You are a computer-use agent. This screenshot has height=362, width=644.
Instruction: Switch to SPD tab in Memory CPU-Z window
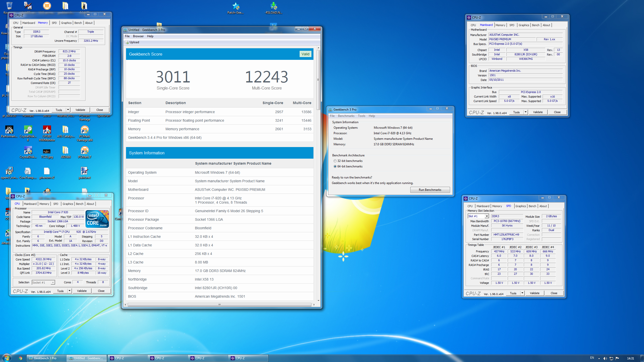click(x=54, y=23)
